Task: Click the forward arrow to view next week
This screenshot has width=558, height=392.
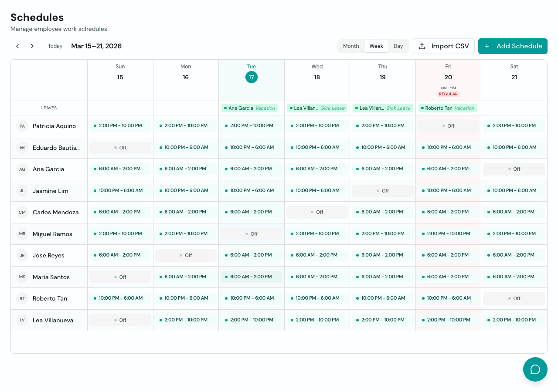Action: coord(32,46)
